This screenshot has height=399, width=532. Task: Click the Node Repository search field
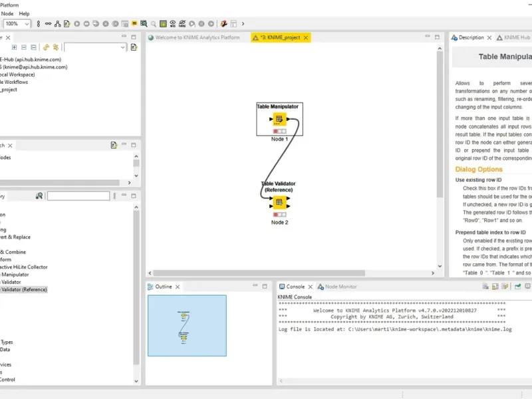click(78, 196)
